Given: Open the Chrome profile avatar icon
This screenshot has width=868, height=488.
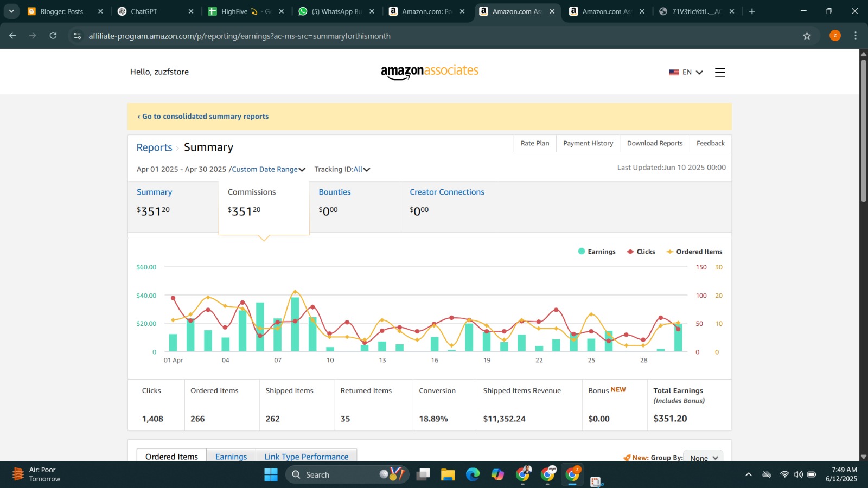Looking at the screenshot, I should (x=835, y=36).
